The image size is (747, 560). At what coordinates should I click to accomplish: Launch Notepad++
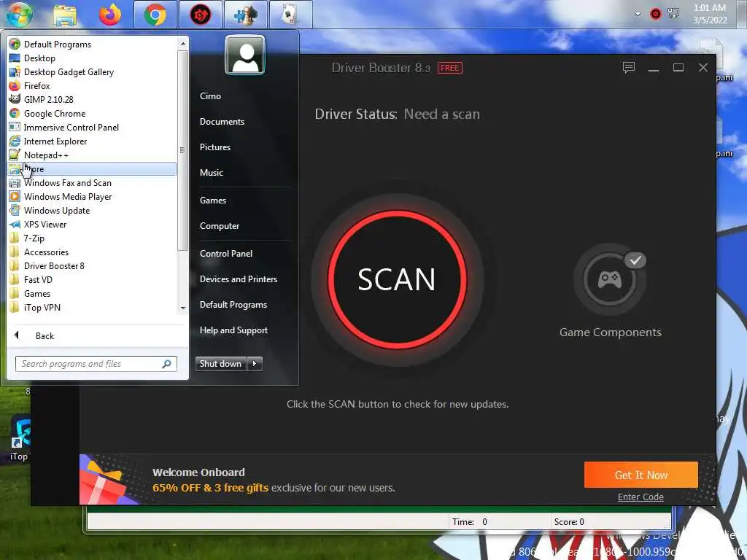pos(92,155)
